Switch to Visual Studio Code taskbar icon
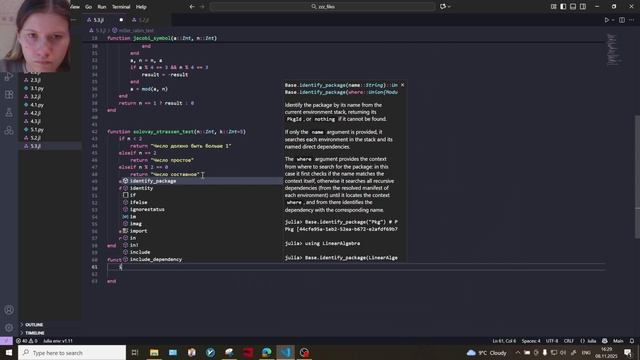Screen dimensions: 640x360 click(285, 352)
